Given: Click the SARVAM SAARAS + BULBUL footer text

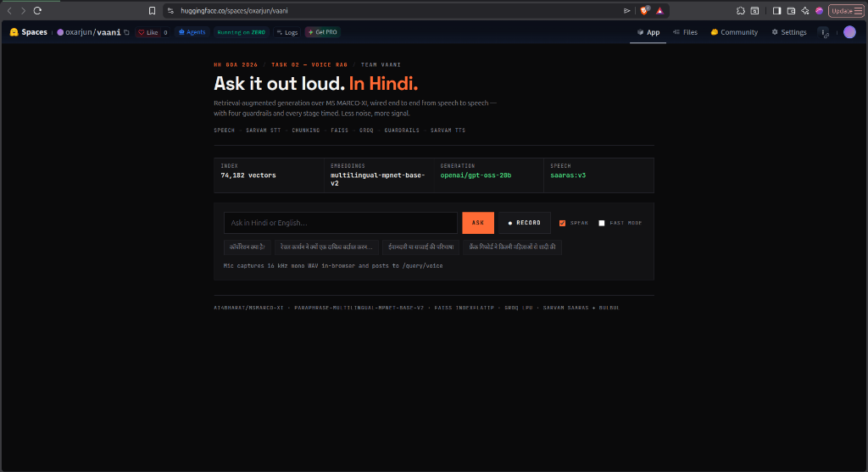Looking at the screenshot, I should (x=581, y=308).
